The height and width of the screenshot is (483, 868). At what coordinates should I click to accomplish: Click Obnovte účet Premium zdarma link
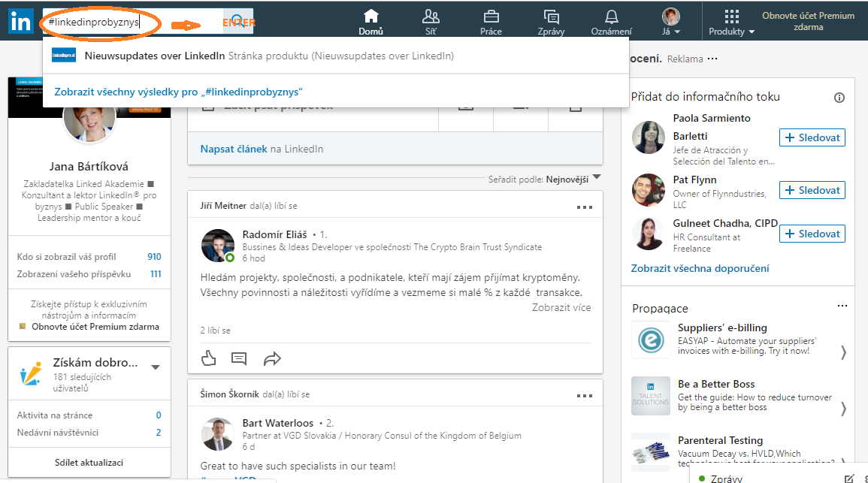pyautogui.click(x=808, y=21)
